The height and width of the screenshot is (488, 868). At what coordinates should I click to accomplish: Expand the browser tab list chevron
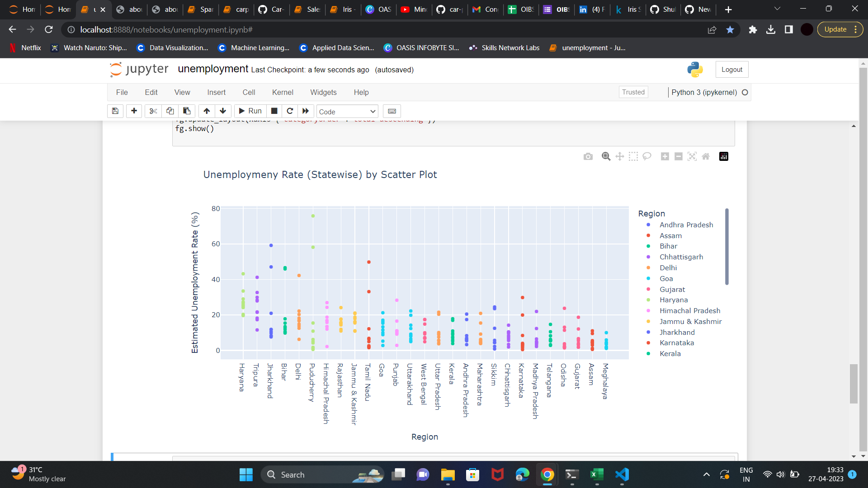click(777, 9)
